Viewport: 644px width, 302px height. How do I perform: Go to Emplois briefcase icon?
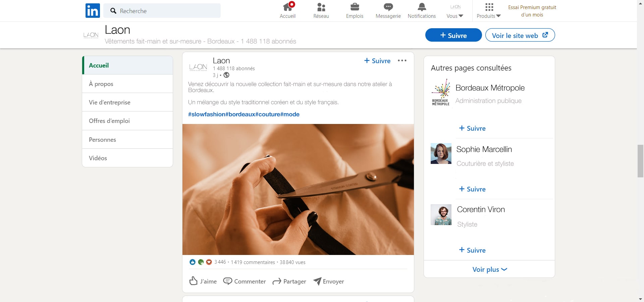355,7
